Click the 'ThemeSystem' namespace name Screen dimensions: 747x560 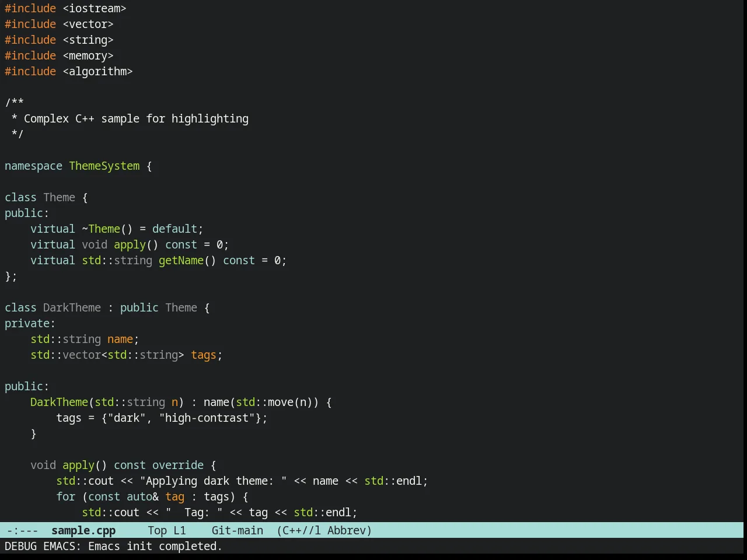104,166
